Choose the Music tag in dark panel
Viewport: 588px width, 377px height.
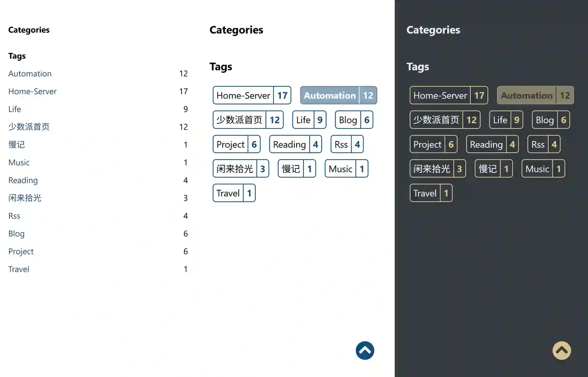543,169
